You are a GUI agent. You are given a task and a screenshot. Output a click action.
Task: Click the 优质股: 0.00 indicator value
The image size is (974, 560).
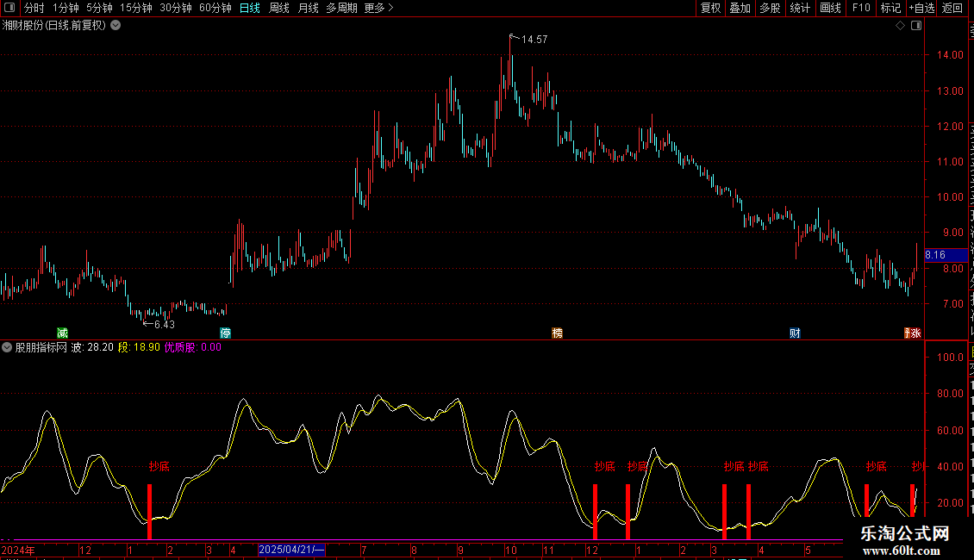point(192,348)
